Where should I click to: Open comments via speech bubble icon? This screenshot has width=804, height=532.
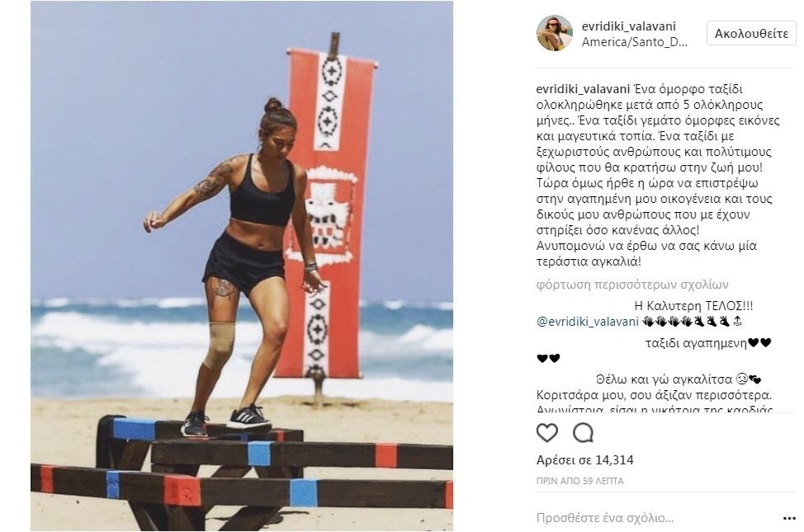click(x=583, y=433)
